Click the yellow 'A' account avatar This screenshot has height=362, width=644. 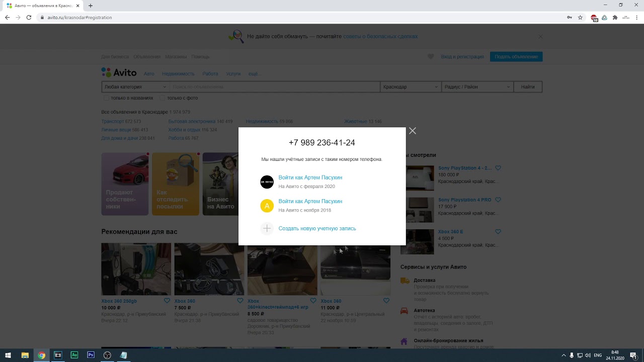tap(267, 206)
